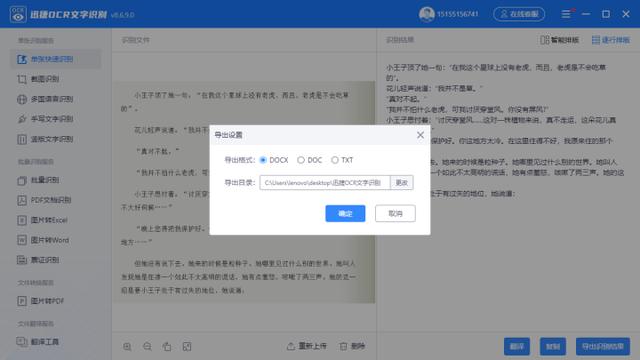Image resolution: width=640 pixels, height=360 pixels.
Task: Click the user avatar in the title bar
Action: point(427,14)
